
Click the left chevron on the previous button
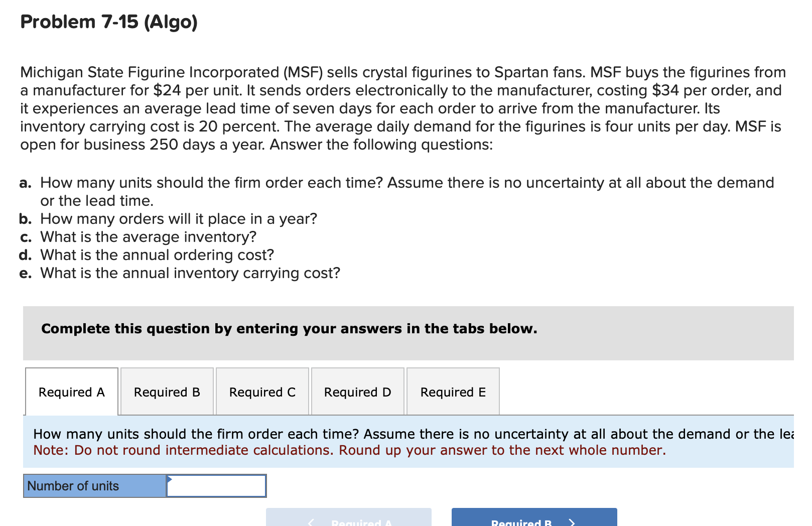click(312, 522)
